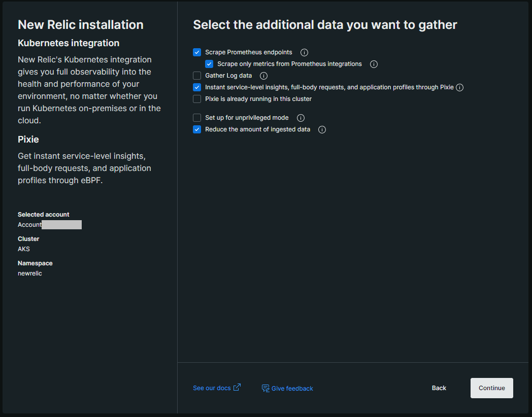Click info icon next to Gather Log data

pos(263,76)
